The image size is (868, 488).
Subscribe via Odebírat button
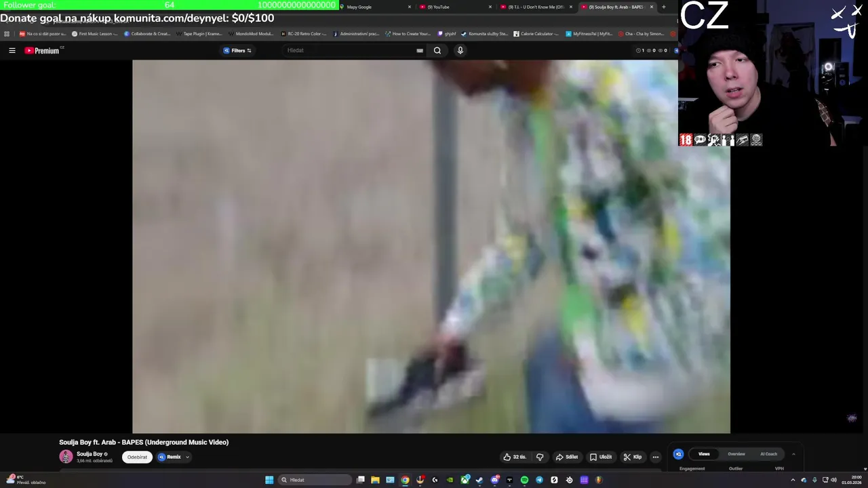[137, 457]
